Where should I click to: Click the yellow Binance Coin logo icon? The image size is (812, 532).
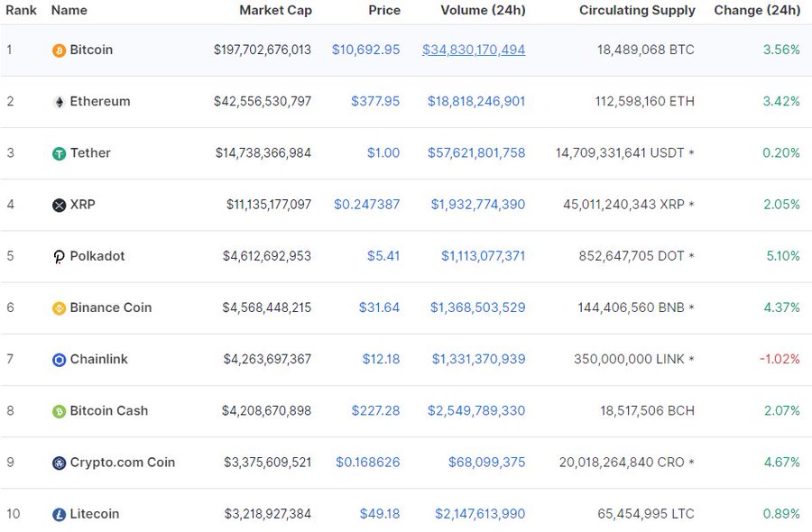tap(59, 308)
